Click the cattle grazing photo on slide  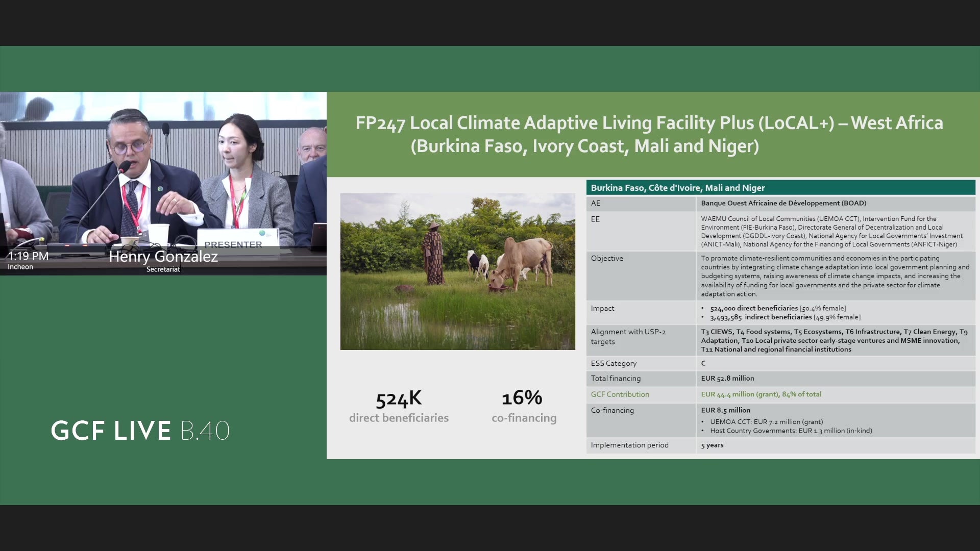[457, 271]
